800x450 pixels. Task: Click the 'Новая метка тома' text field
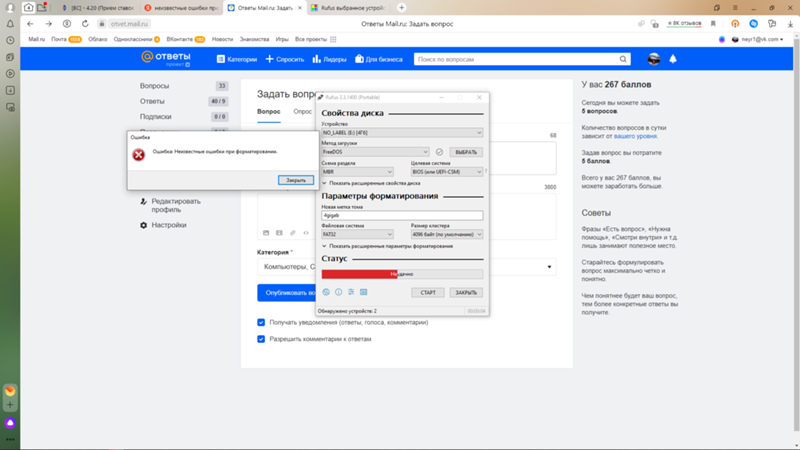click(x=401, y=215)
